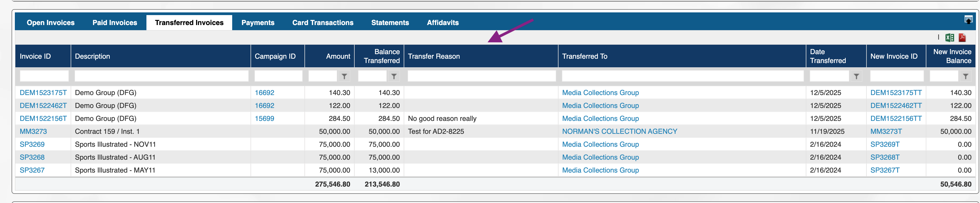Sort by the Transferred To column header
The height and width of the screenshot is (203, 980).
coord(585,56)
